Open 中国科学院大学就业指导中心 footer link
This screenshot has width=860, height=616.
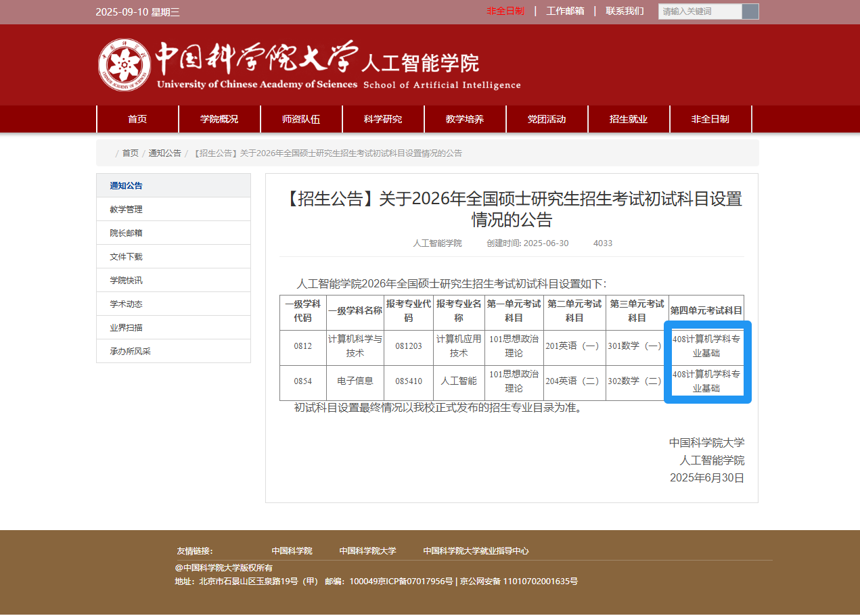coord(476,551)
